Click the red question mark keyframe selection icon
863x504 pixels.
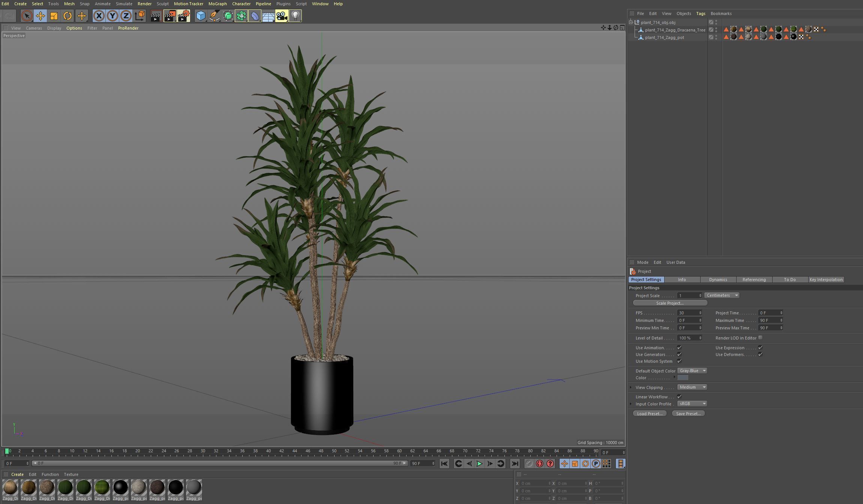click(x=550, y=464)
